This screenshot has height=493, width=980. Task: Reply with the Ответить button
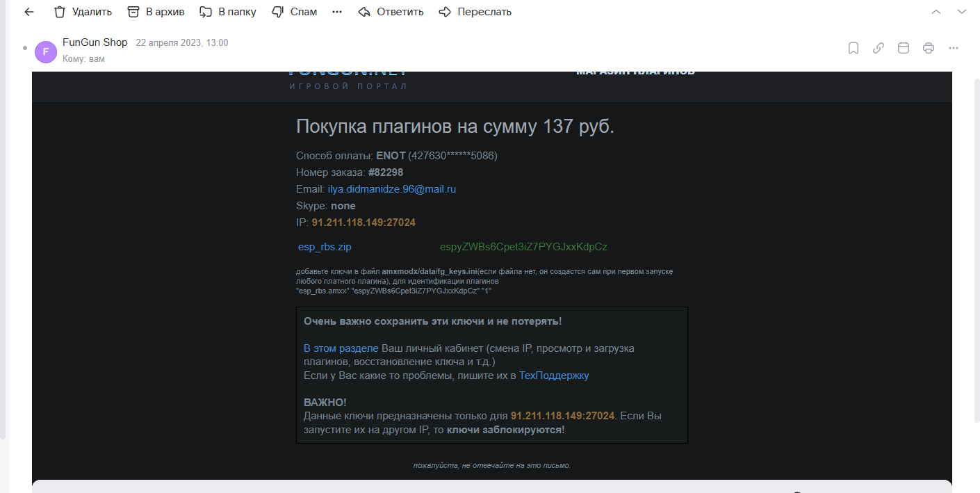point(391,12)
